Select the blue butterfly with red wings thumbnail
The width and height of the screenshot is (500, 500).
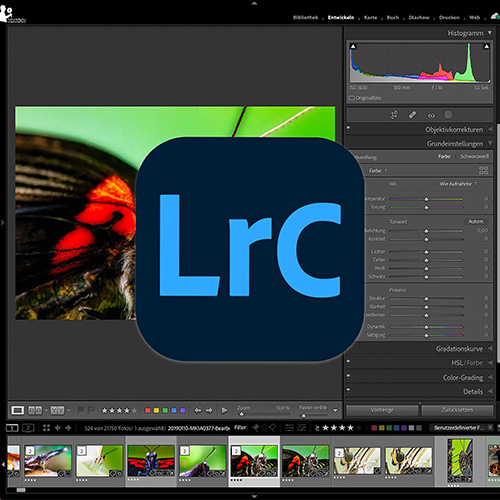[151, 460]
